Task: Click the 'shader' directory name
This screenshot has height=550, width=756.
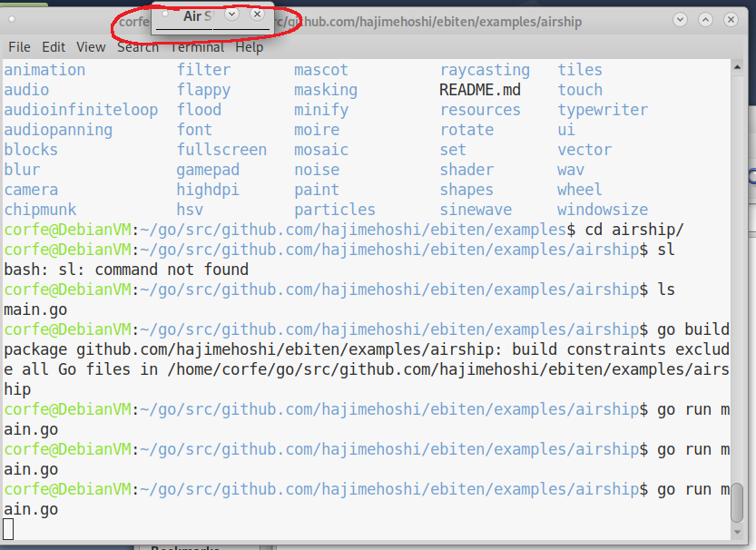Action: click(x=466, y=170)
